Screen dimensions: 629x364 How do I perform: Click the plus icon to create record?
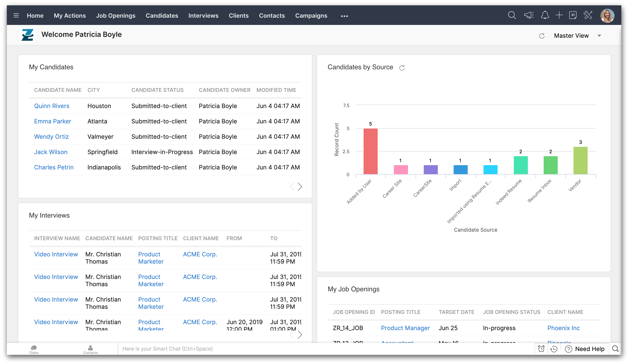coord(559,15)
